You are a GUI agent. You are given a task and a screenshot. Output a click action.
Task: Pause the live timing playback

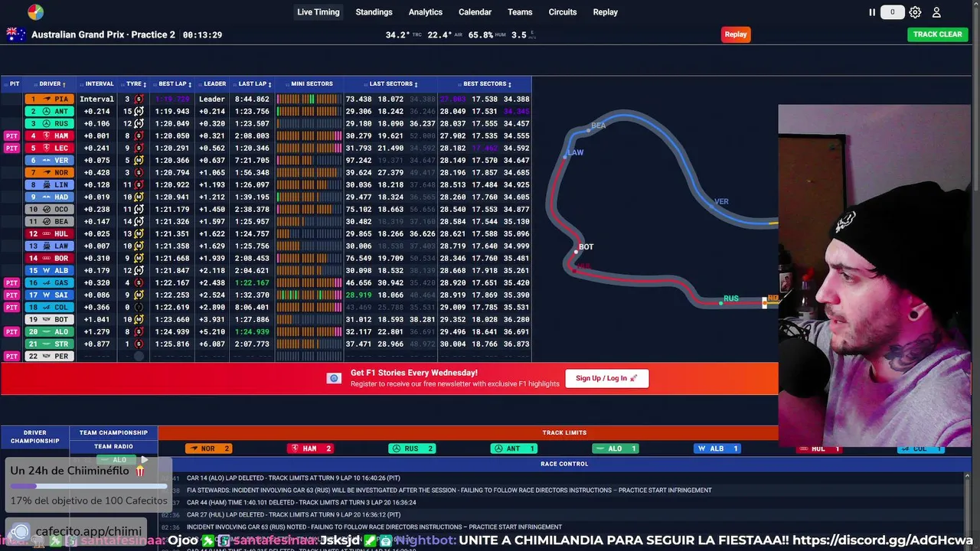pyautogui.click(x=871, y=12)
